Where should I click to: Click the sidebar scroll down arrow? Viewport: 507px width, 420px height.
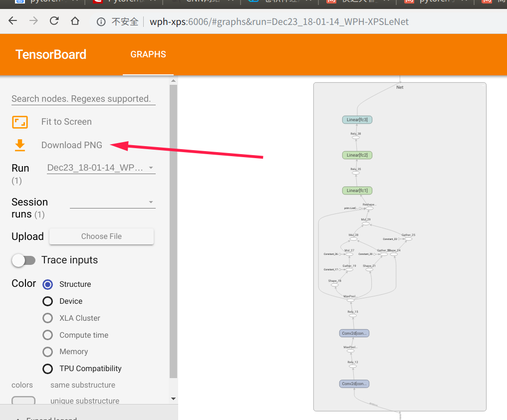(173, 399)
